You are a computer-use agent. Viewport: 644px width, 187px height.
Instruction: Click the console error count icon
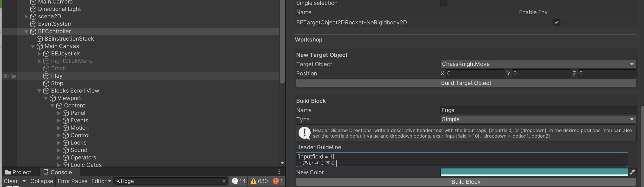pos(276,181)
